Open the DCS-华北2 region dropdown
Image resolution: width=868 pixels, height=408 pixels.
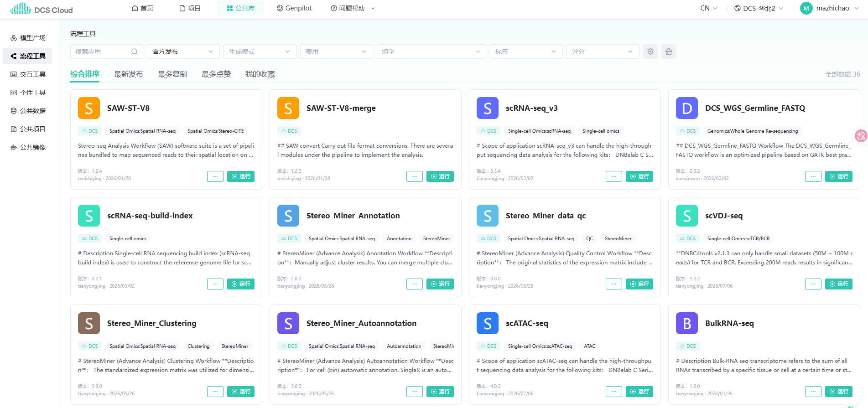point(759,8)
